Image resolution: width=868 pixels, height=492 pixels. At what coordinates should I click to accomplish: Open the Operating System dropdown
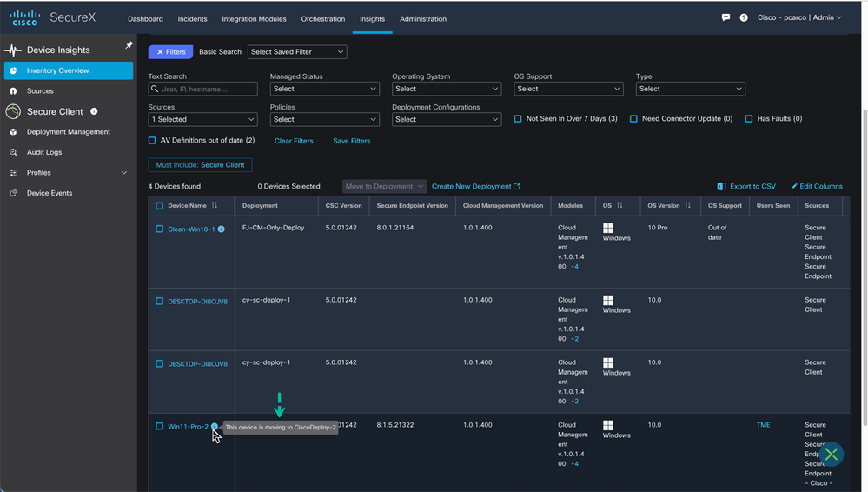447,89
